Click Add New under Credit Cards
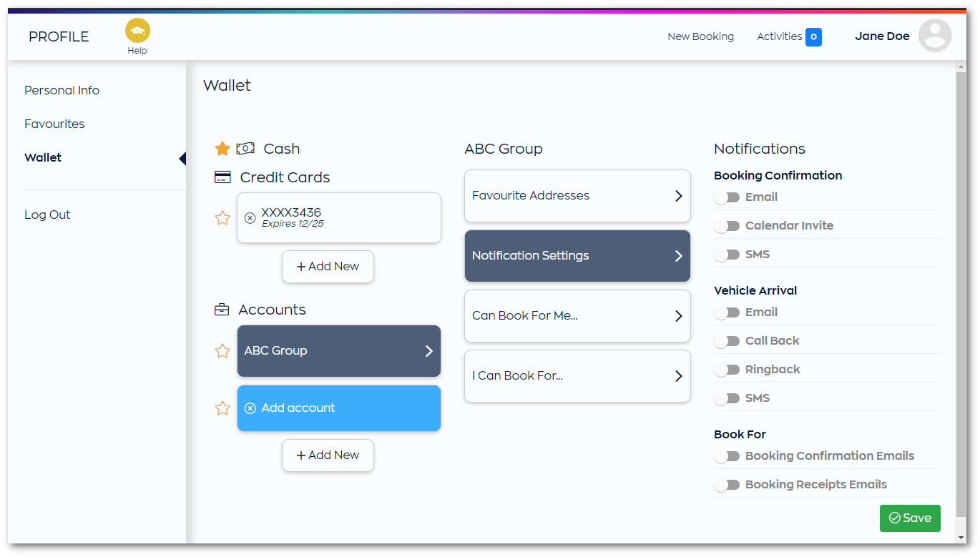Screen dimensions: 980x557 tap(328, 267)
